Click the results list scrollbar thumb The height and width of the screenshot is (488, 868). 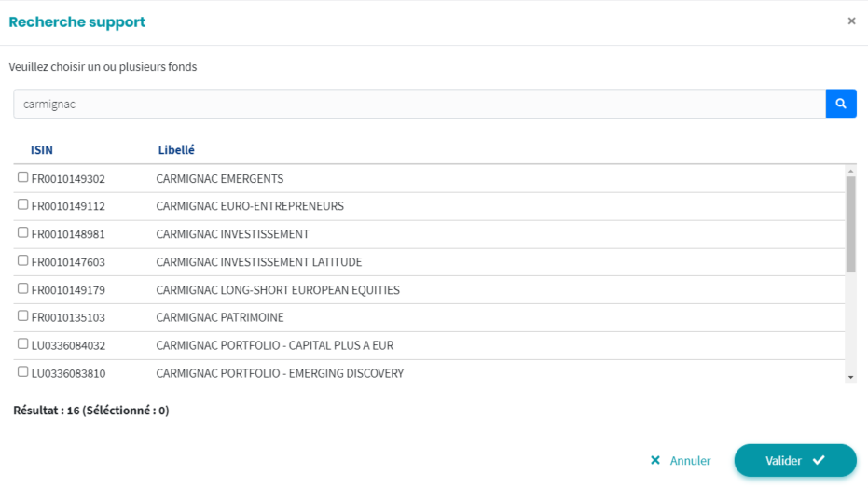[849, 224]
